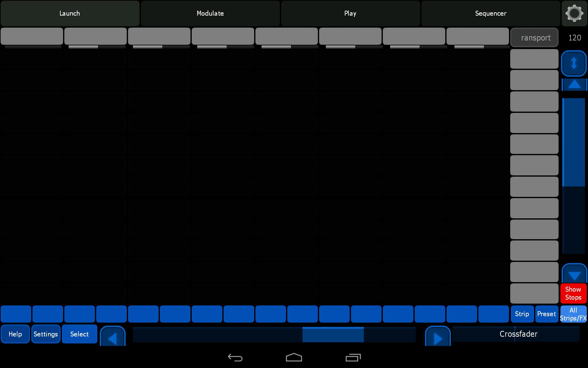Click the Launch tab
This screenshot has height=368, width=588.
tap(70, 13)
